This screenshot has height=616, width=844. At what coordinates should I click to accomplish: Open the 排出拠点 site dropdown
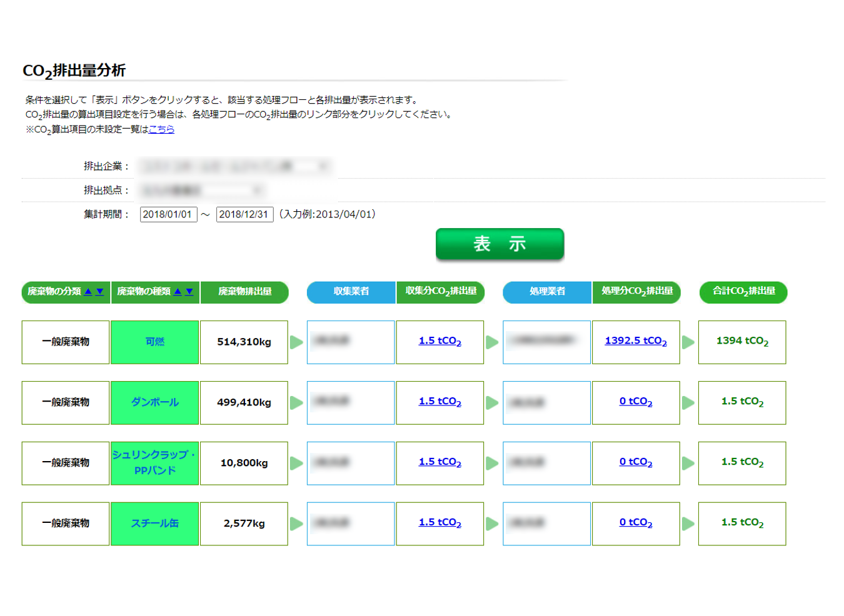click(x=202, y=190)
